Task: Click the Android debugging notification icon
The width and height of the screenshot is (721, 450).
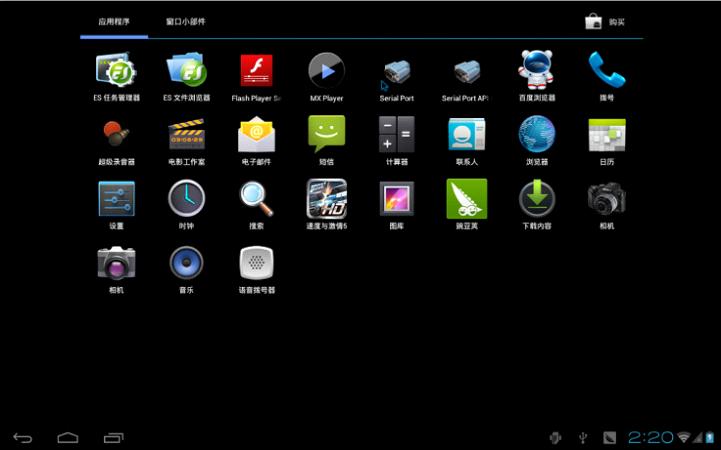Action: [555, 438]
